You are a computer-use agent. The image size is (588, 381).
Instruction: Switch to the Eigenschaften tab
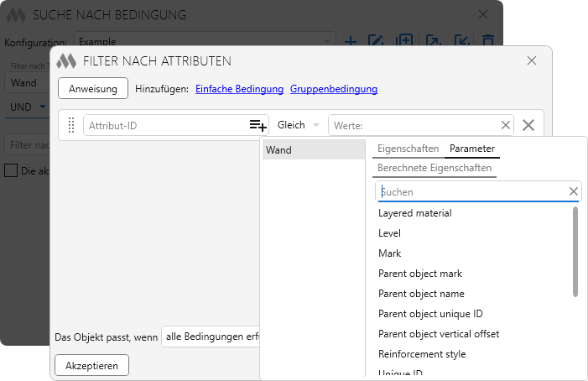[408, 149]
